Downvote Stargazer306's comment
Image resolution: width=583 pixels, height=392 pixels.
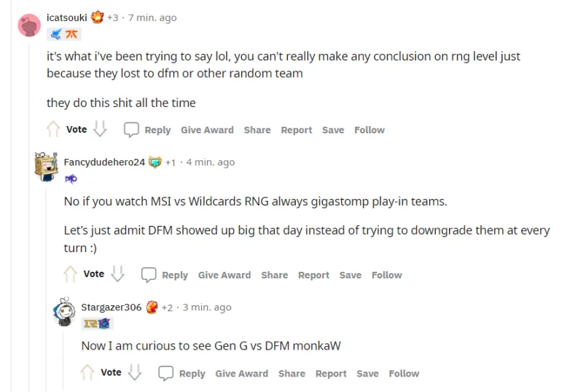click(134, 373)
